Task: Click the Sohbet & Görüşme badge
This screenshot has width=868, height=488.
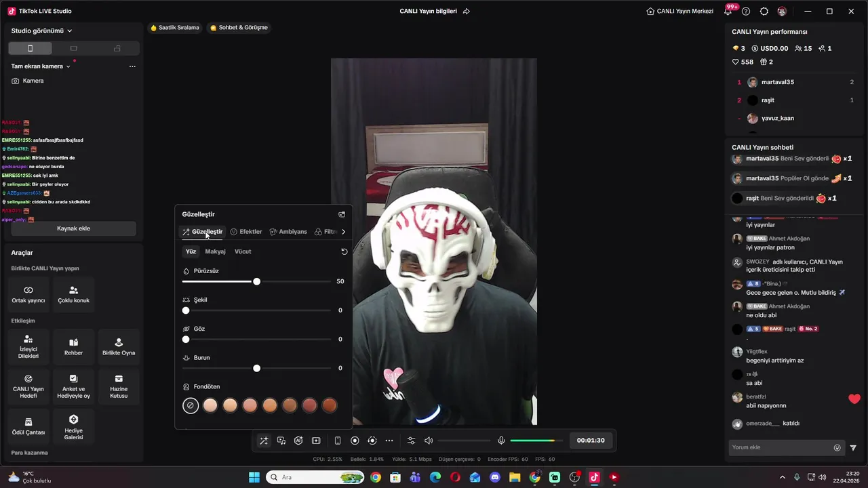Action: tap(239, 28)
